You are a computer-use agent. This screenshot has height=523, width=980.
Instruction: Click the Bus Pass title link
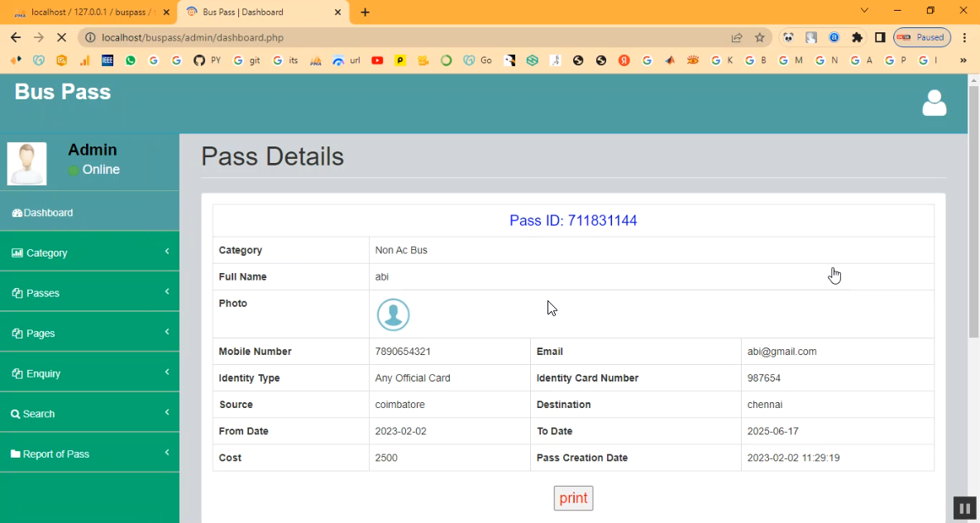[x=63, y=92]
